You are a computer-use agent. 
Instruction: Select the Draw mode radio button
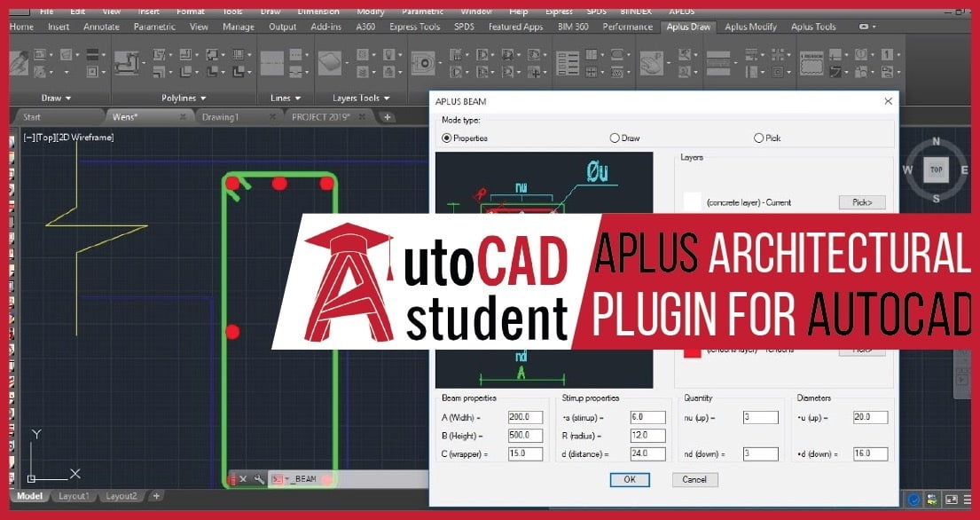tap(615, 138)
